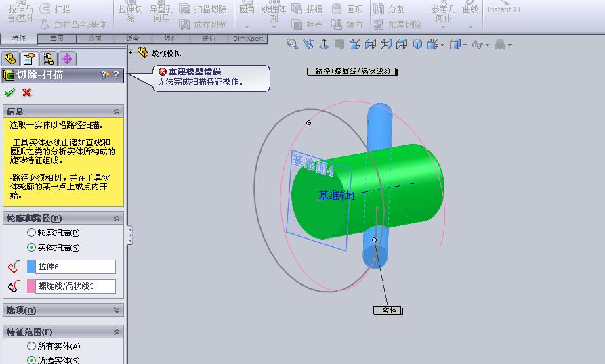This screenshot has height=364, width=605.
Task: Collapse the 信息 section
Action: [117, 112]
